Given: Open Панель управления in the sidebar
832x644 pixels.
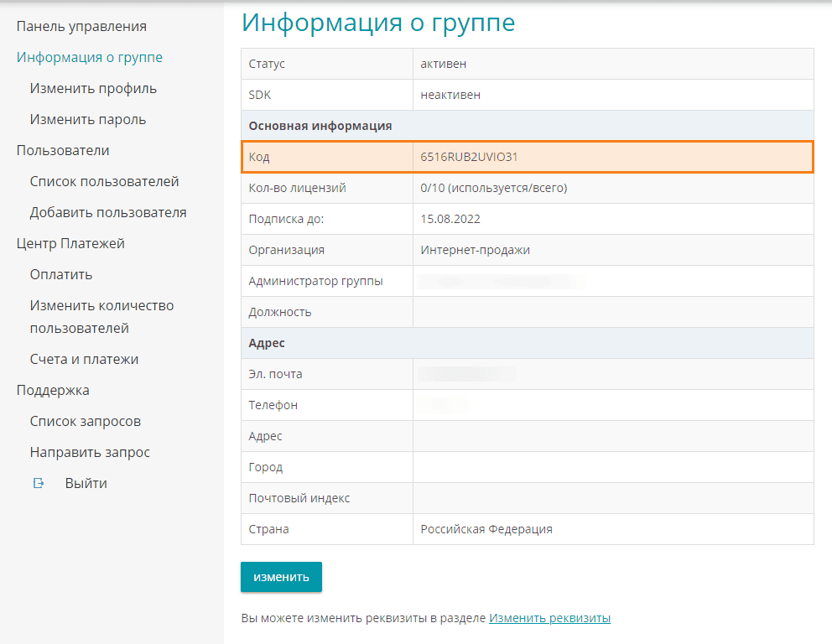Looking at the screenshot, I should click(81, 27).
